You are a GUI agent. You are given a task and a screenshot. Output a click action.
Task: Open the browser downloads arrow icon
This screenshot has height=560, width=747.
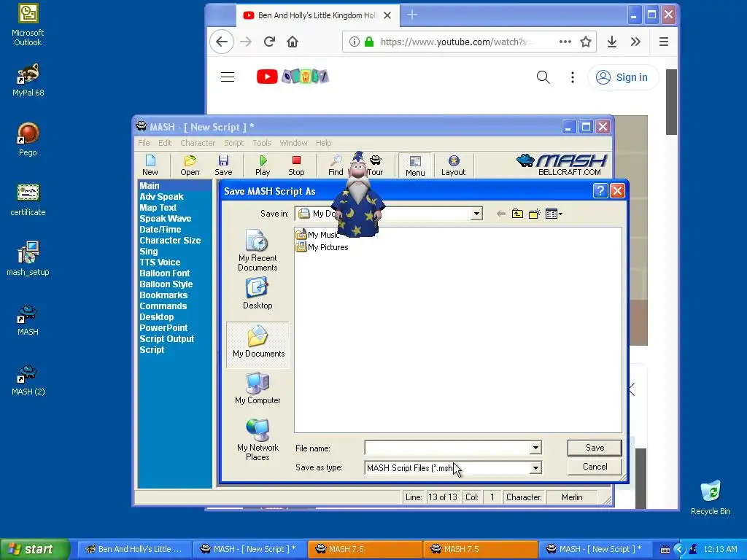(x=612, y=42)
